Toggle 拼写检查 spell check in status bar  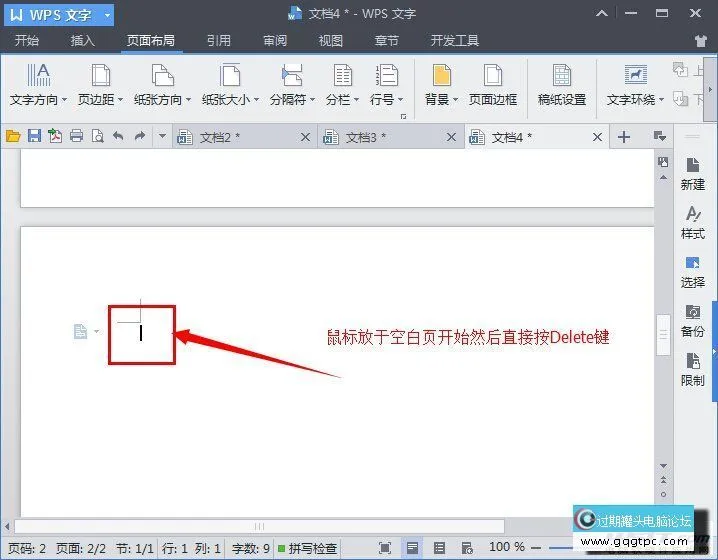coord(307,548)
